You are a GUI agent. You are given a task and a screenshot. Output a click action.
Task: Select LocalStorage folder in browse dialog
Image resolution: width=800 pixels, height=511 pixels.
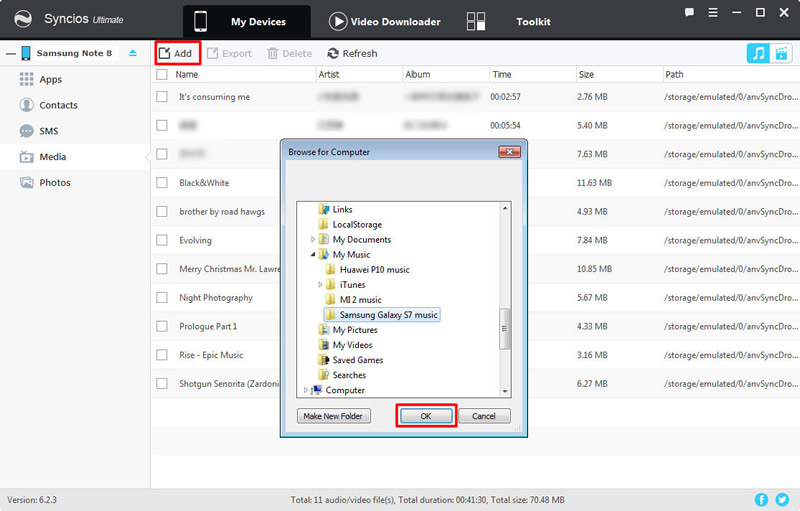click(x=350, y=224)
